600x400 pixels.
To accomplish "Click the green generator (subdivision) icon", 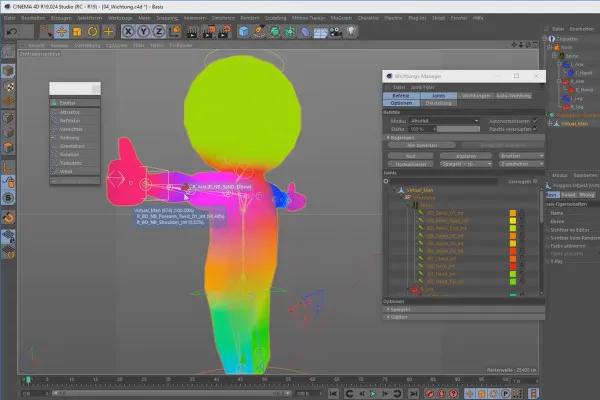I will 274,32.
